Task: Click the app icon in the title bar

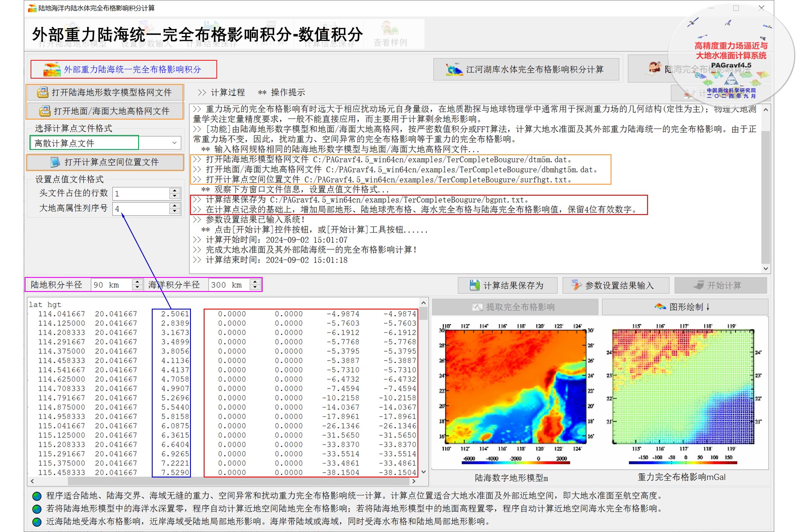Action: (32, 8)
